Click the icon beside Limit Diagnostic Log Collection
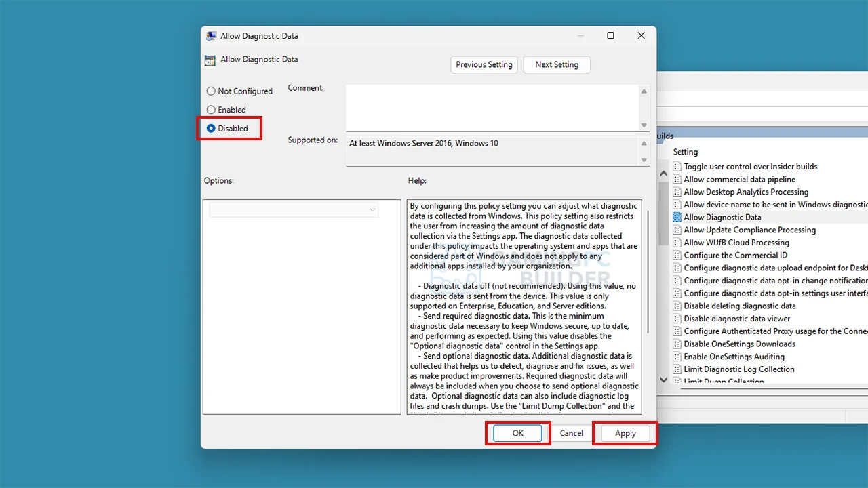This screenshot has width=868, height=488. tap(677, 369)
